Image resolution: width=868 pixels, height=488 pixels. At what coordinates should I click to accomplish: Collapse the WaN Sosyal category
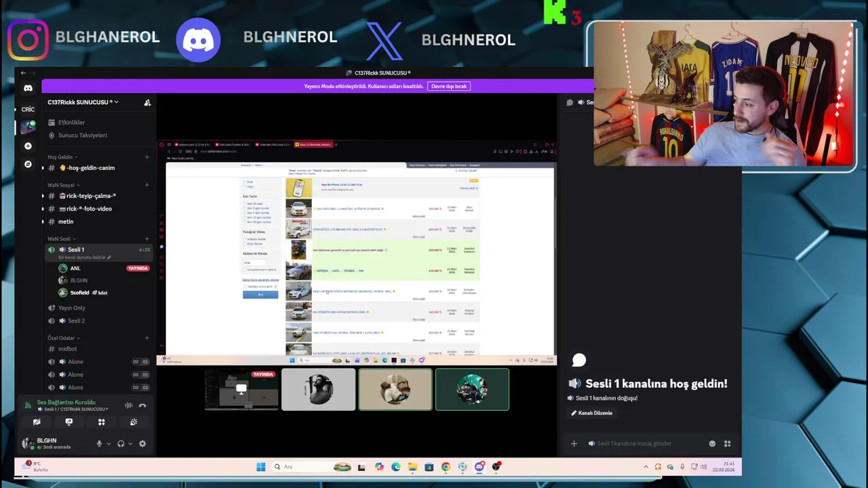click(x=64, y=185)
